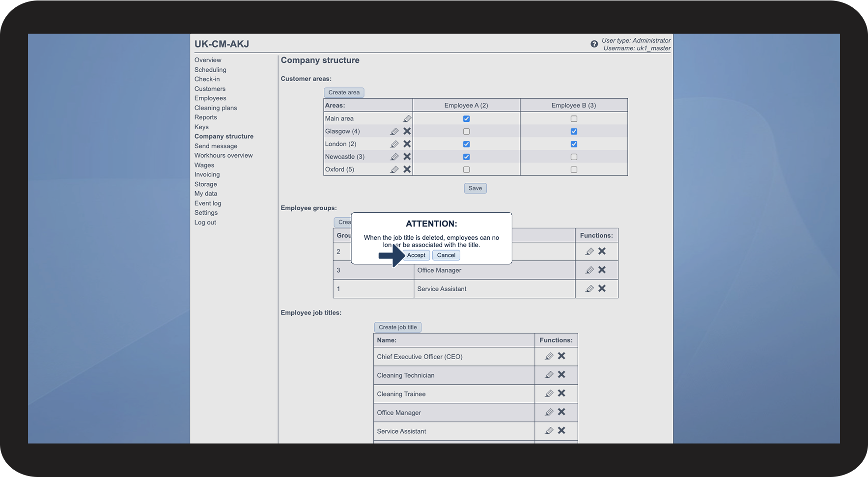Check Glasgow for Employee A
The height and width of the screenshot is (477, 868).
[x=466, y=132]
